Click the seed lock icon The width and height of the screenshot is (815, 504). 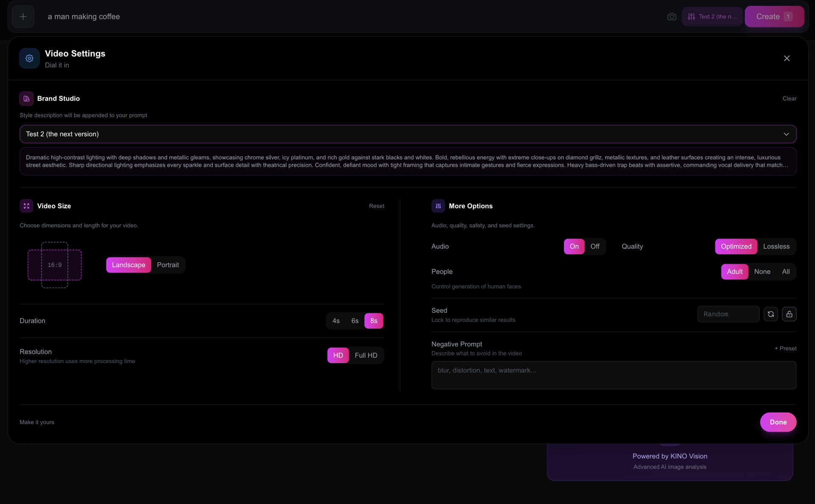pyautogui.click(x=789, y=314)
